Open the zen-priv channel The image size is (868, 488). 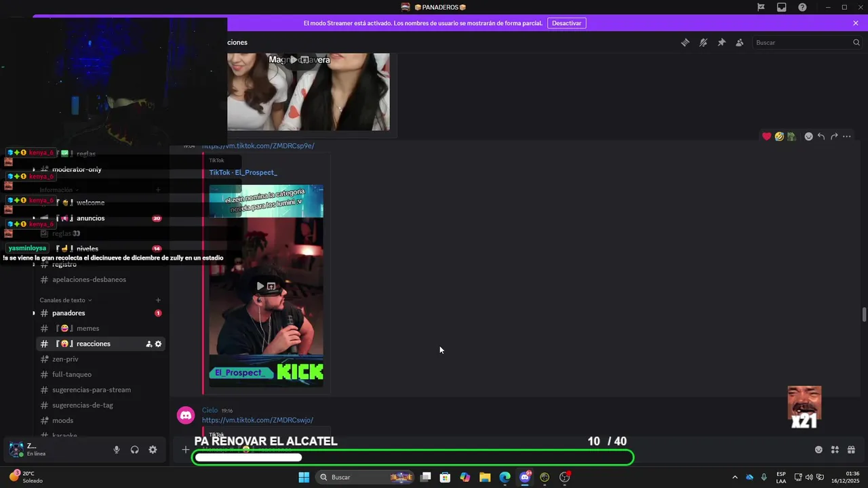click(x=100, y=359)
